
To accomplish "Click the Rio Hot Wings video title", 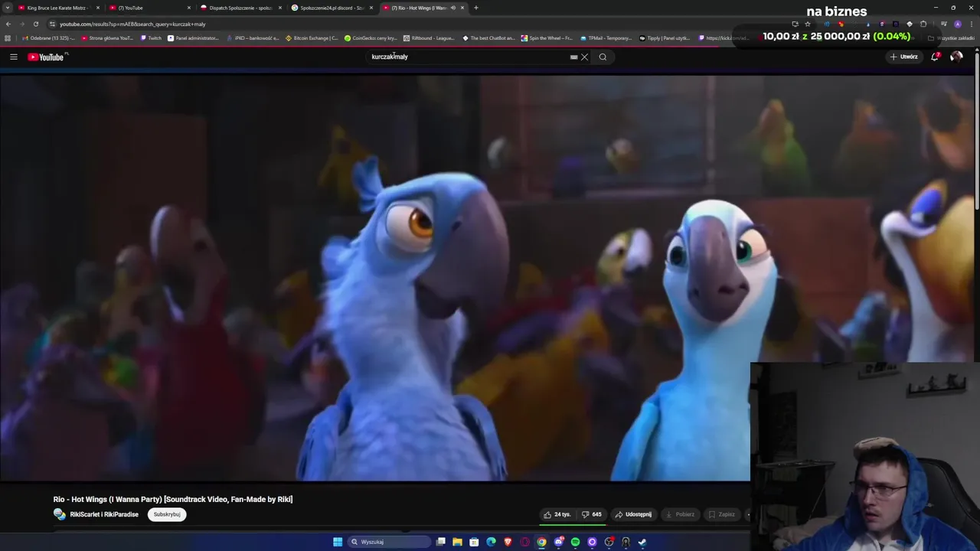I will (x=173, y=499).
